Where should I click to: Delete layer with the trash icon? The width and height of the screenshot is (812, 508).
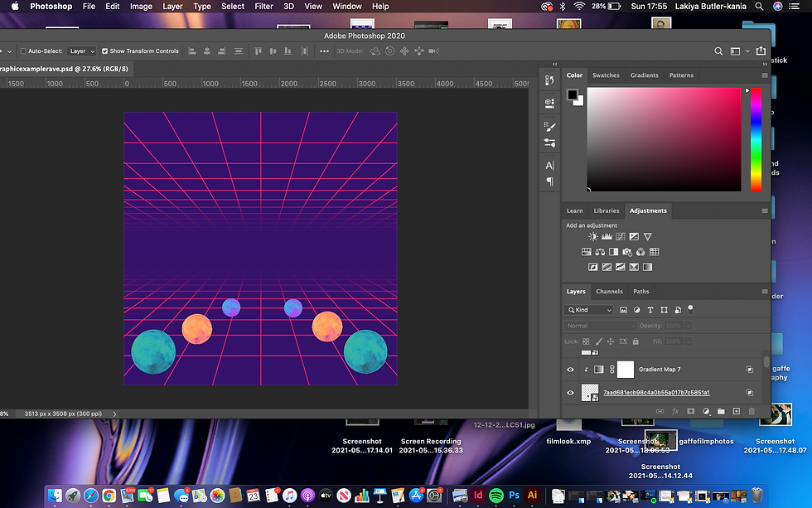coord(752,411)
